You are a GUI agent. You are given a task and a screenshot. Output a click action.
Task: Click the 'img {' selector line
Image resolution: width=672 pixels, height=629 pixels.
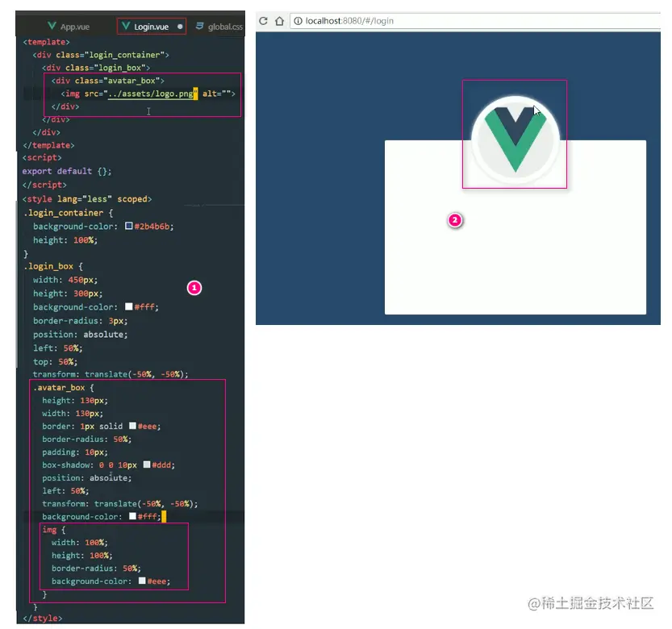point(53,530)
